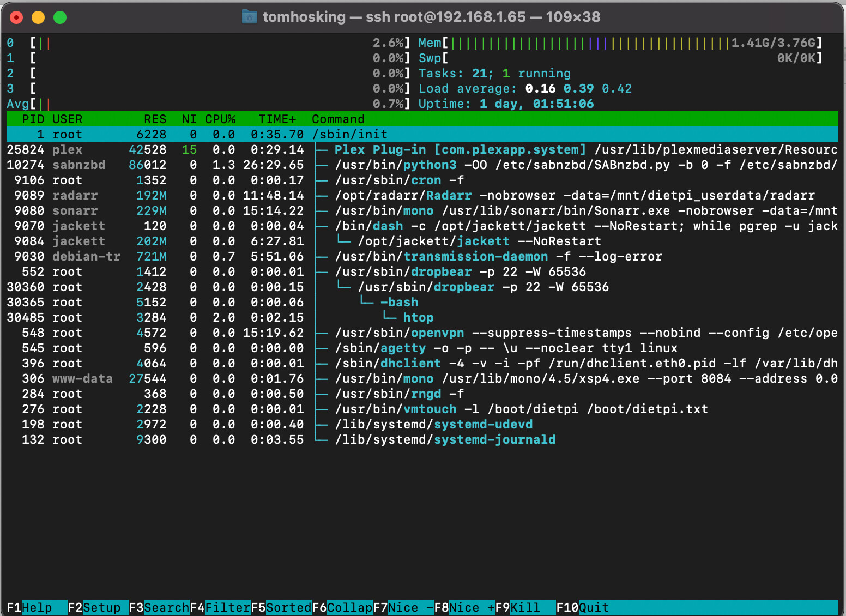This screenshot has width=846, height=616.
Task: Click the Tasks: 21; 1 running text
Action: tap(494, 73)
